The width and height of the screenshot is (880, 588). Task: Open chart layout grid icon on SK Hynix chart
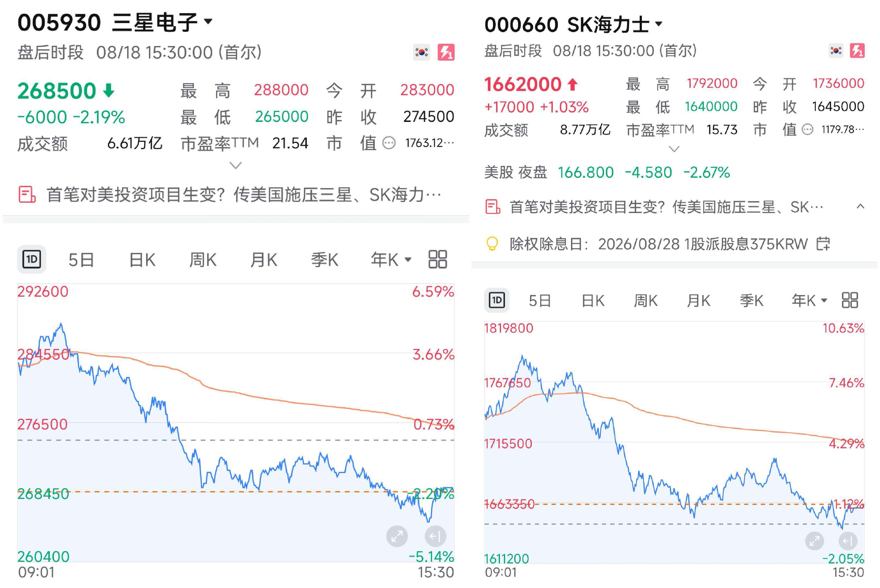click(849, 300)
